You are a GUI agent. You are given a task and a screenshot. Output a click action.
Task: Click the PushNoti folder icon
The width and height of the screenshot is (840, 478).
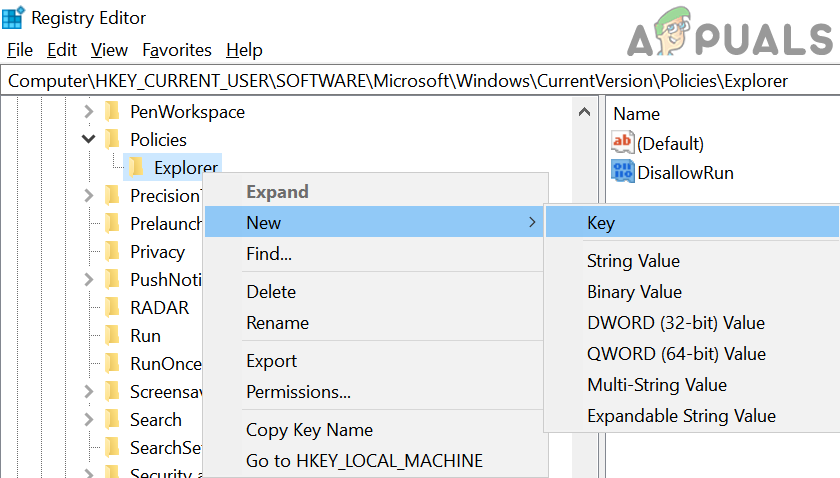112,279
